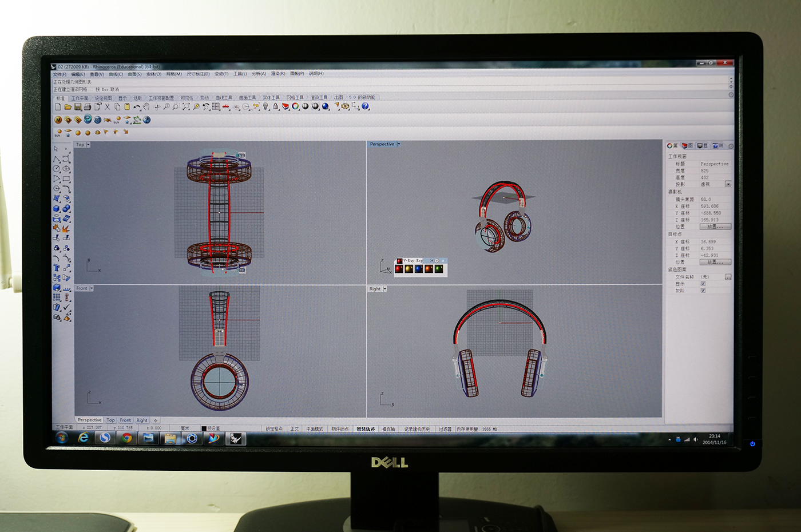Open the Top viewport title menu arrow
801x532 pixels.
pyautogui.click(x=87, y=144)
